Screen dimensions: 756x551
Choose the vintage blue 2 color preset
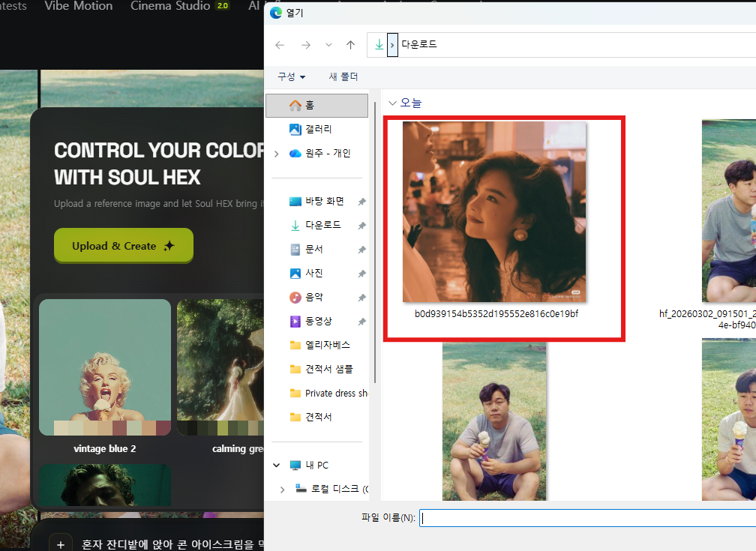[105, 367]
